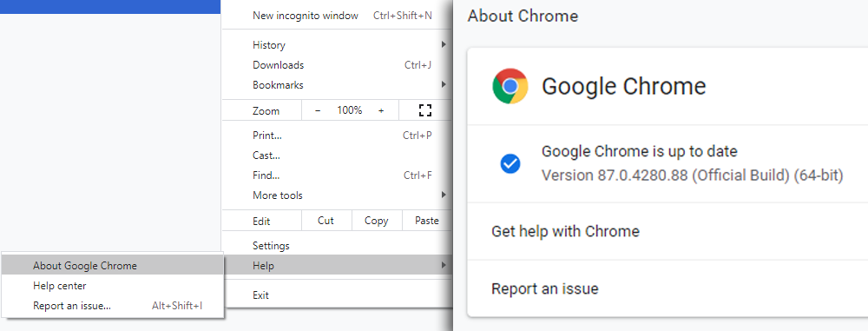Open the Help submenu arrow
The image size is (868, 331).
point(444,266)
